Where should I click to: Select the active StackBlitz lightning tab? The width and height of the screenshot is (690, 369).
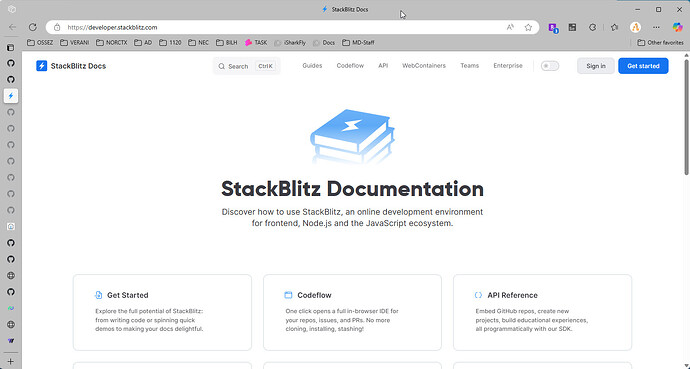click(x=11, y=96)
